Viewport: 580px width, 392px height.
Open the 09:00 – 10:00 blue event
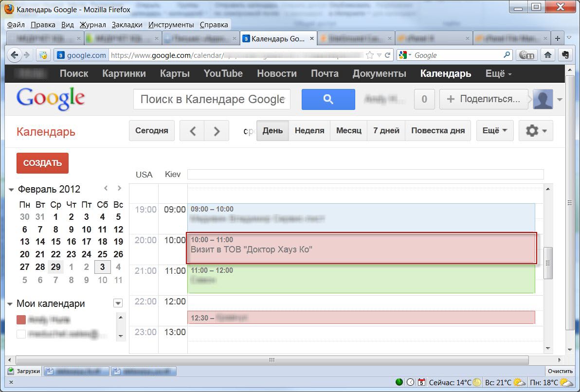coord(362,218)
